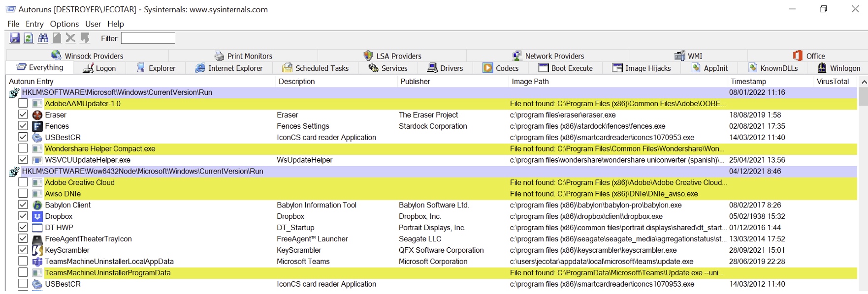Check the Adobe Creative Cloud checkbox
This screenshot has width=868, height=294.
pyautogui.click(x=23, y=182)
